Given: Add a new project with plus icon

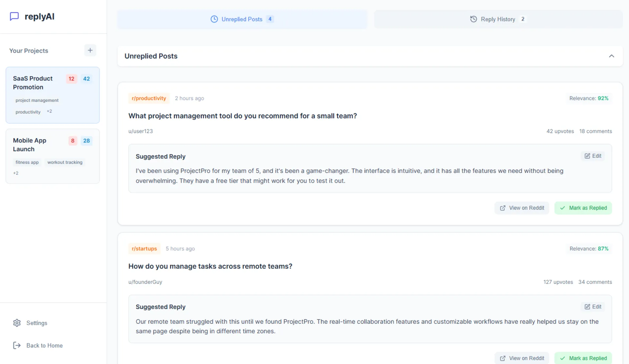Looking at the screenshot, I should coord(90,50).
